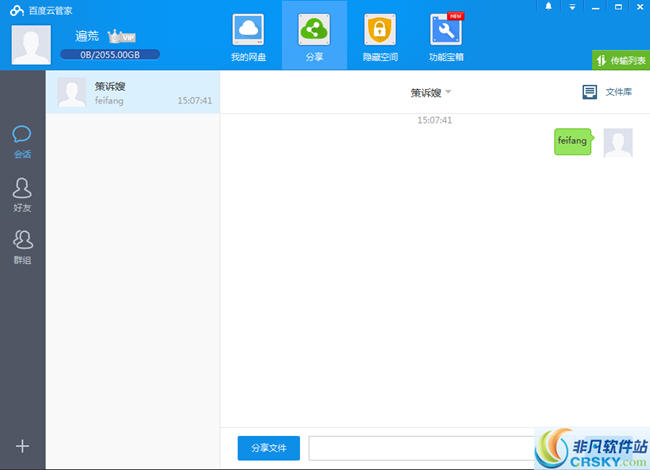Switch to 会话 conversations sidebar tab
This screenshot has width=650, height=470.
pyautogui.click(x=22, y=142)
